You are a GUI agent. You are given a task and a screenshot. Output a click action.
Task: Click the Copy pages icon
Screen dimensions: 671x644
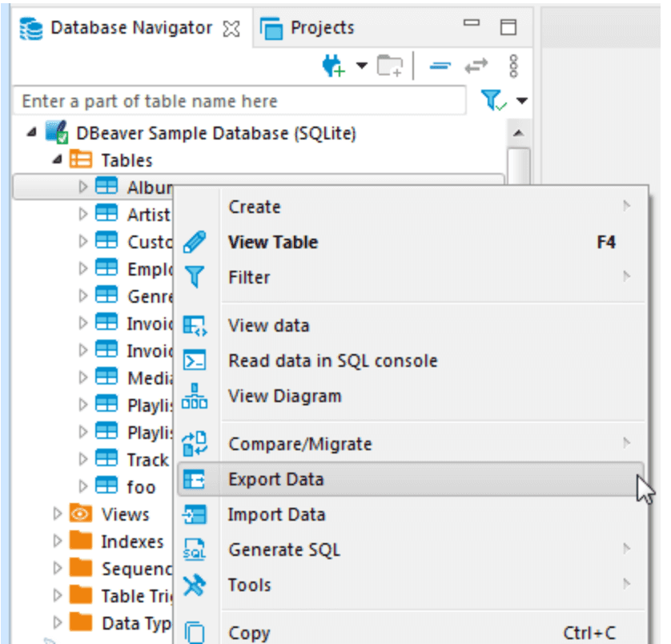[x=195, y=632]
